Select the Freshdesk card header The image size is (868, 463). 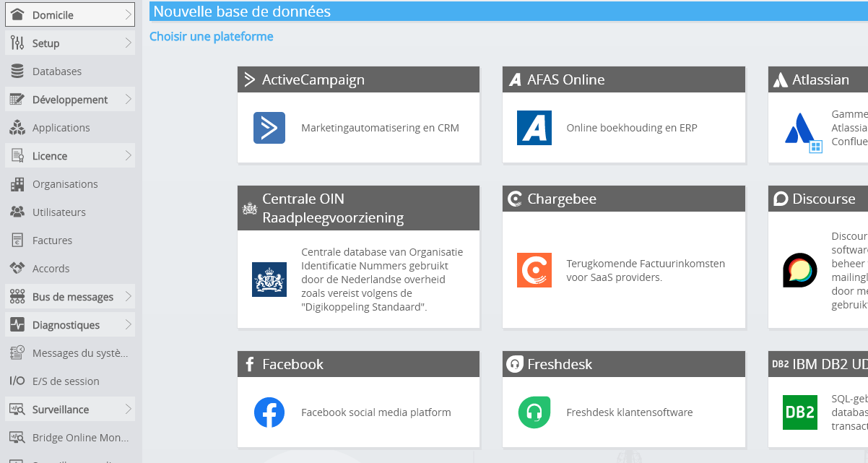tap(624, 364)
